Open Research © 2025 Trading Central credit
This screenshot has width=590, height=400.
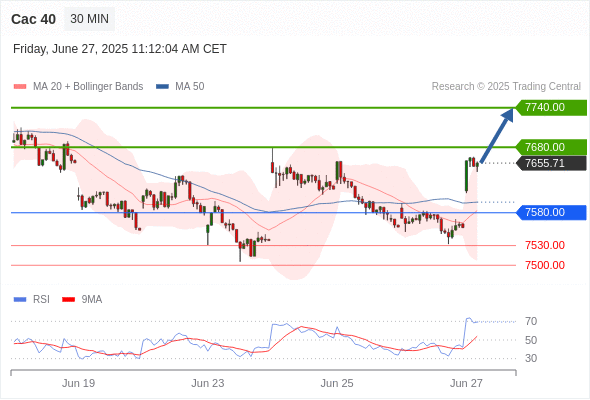pos(506,87)
